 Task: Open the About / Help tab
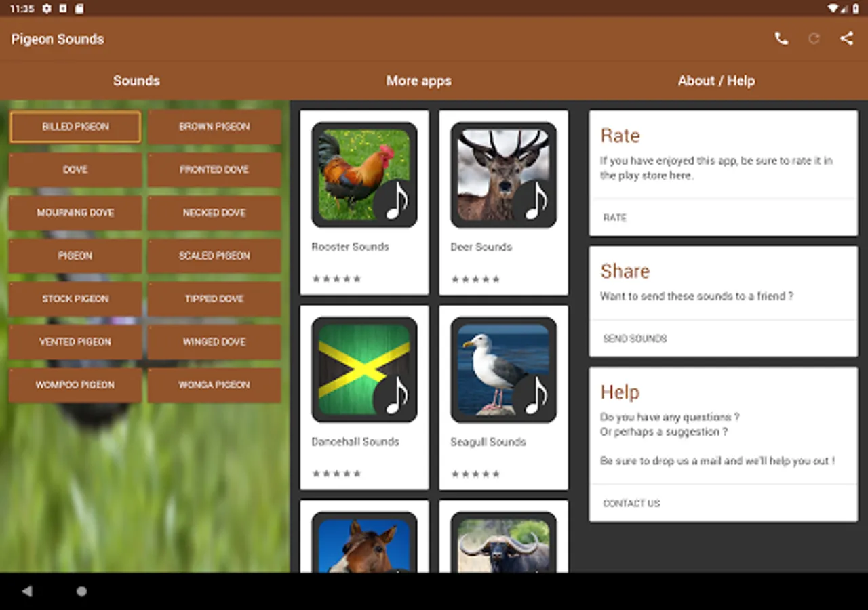click(x=716, y=81)
